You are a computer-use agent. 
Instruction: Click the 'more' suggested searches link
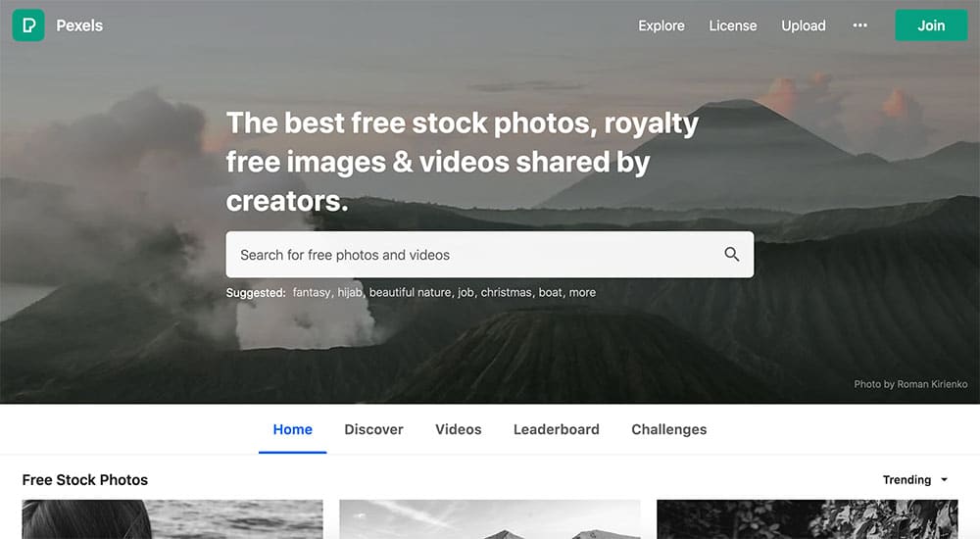(x=582, y=293)
